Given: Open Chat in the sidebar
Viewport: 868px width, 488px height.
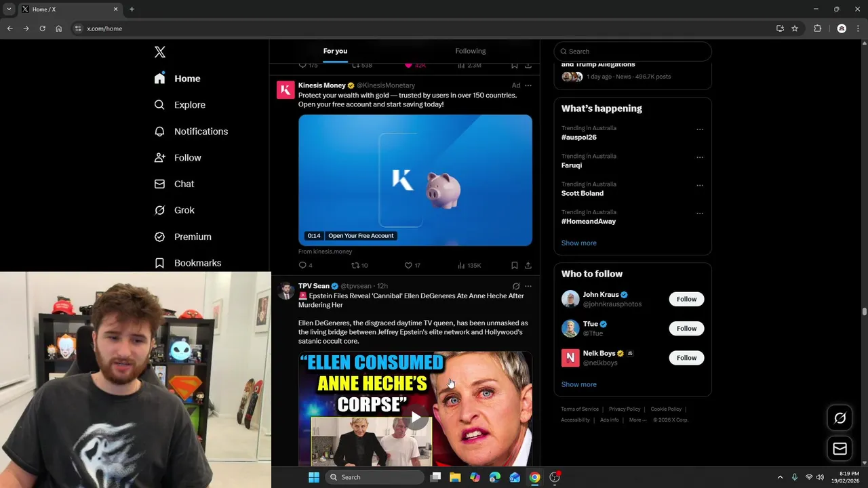Looking at the screenshot, I should tap(174, 184).
